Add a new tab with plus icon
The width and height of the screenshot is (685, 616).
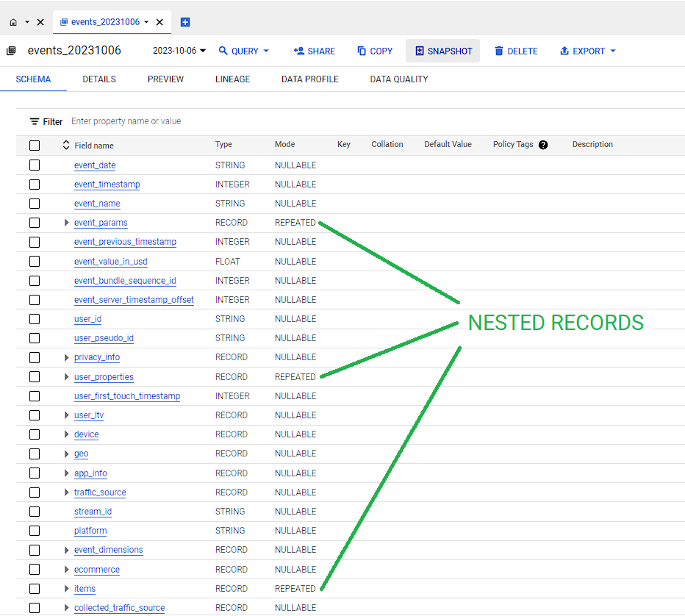click(185, 22)
